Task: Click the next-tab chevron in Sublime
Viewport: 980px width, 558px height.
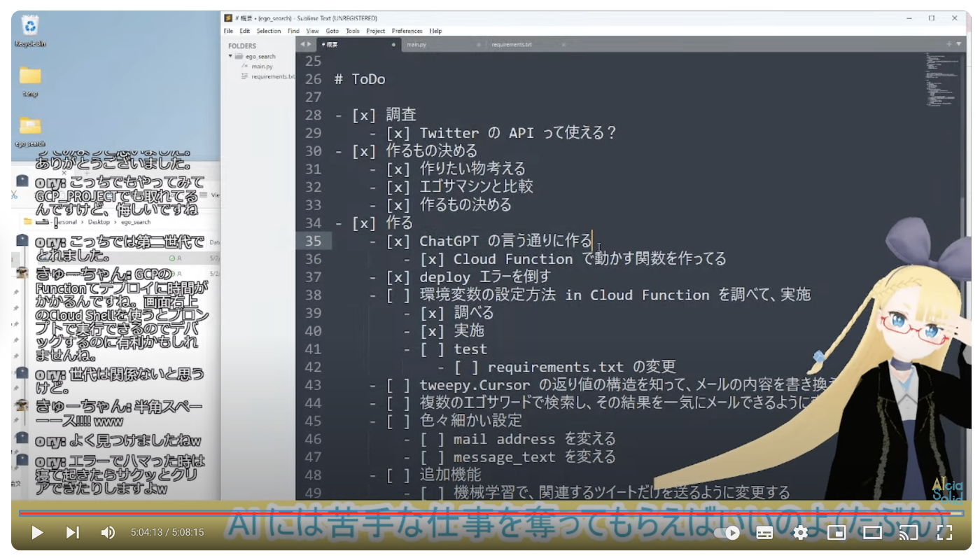Action: (x=309, y=43)
